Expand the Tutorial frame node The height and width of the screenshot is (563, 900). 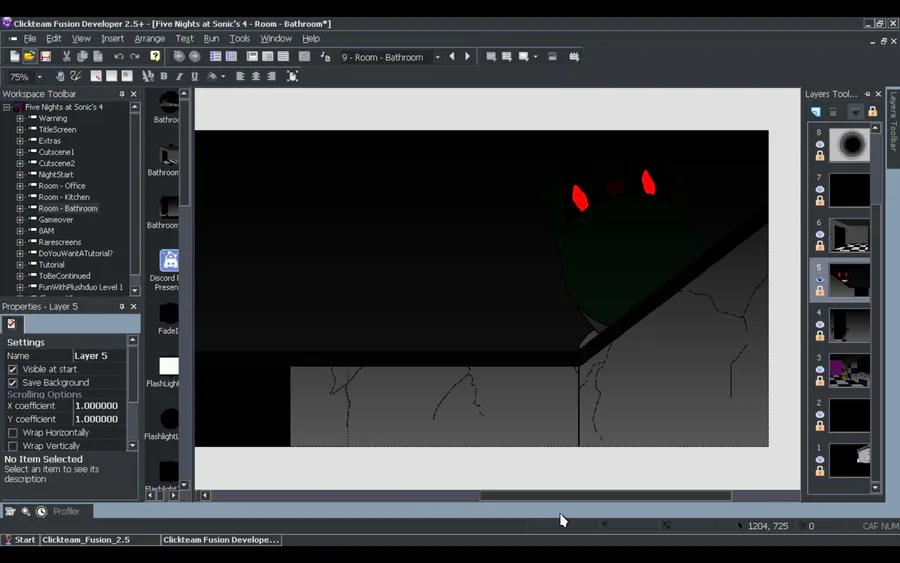click(20, 265)
